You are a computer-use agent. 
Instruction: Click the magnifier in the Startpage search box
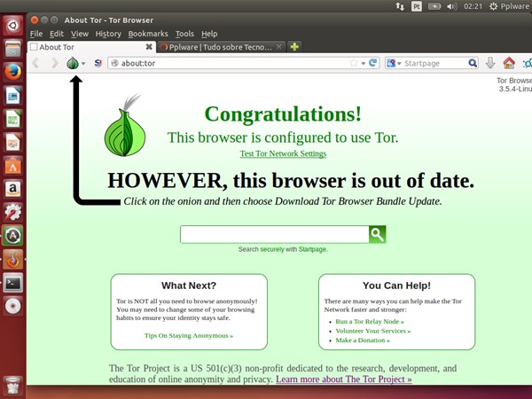tap(473, 63)
